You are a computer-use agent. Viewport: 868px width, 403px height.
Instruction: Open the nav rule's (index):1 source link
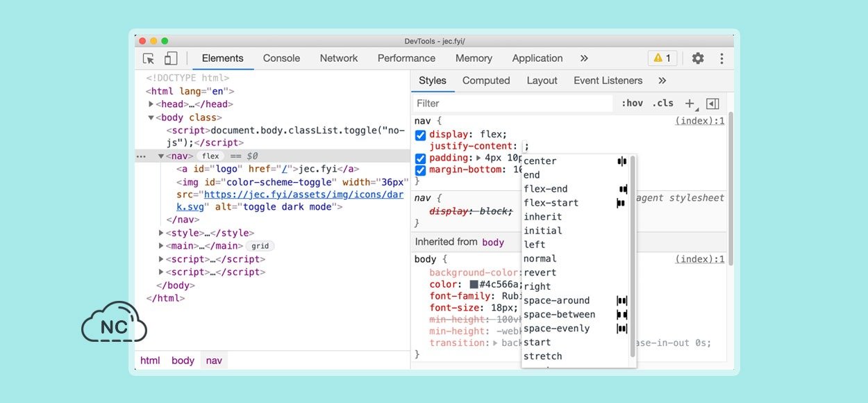tap(700, 121)
